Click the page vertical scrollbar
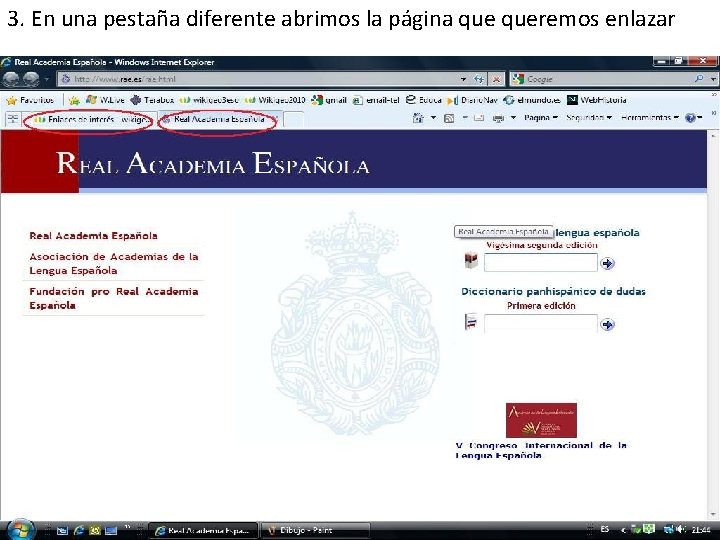 tap(713, 324)
